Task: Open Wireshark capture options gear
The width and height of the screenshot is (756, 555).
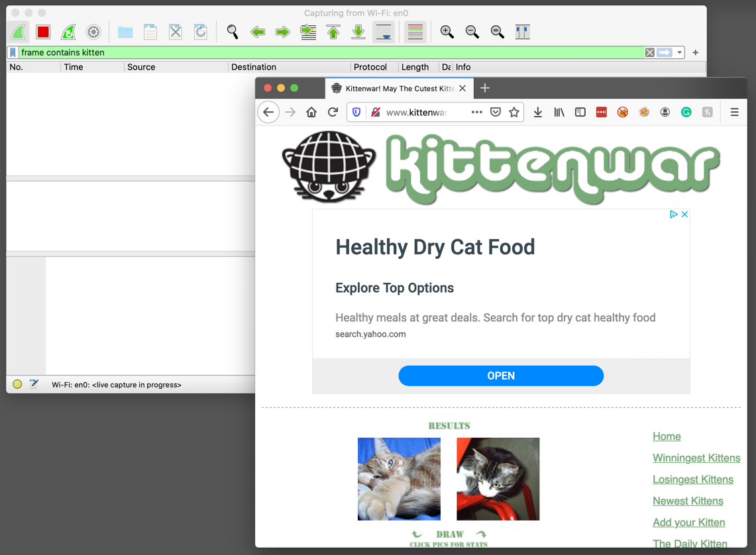Action: point(93,32)
